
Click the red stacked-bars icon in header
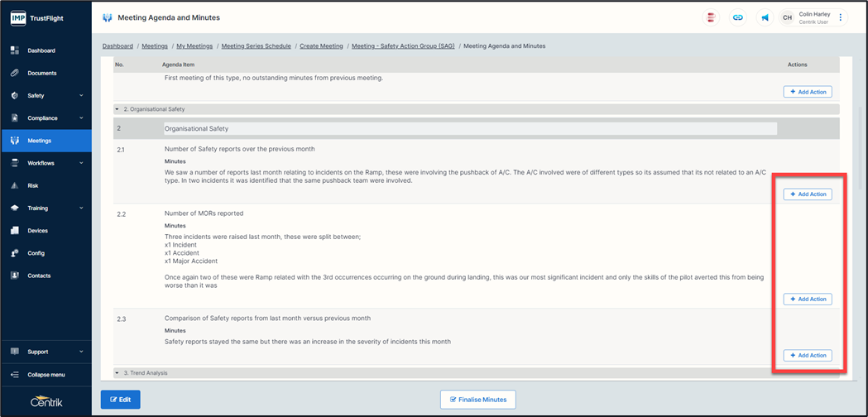711,17
